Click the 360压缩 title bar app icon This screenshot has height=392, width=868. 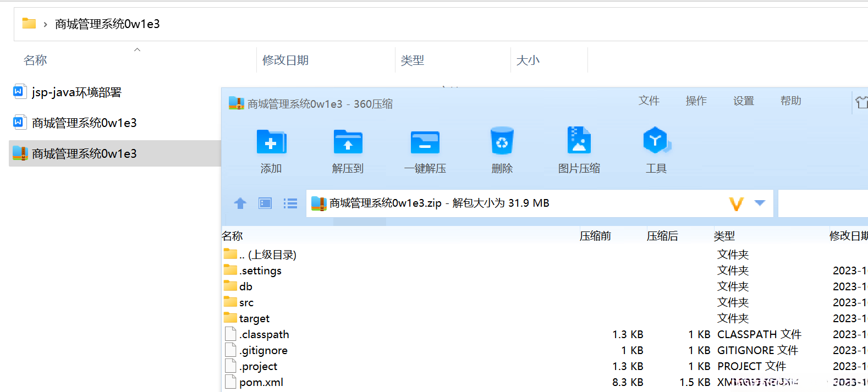point(237,103)
